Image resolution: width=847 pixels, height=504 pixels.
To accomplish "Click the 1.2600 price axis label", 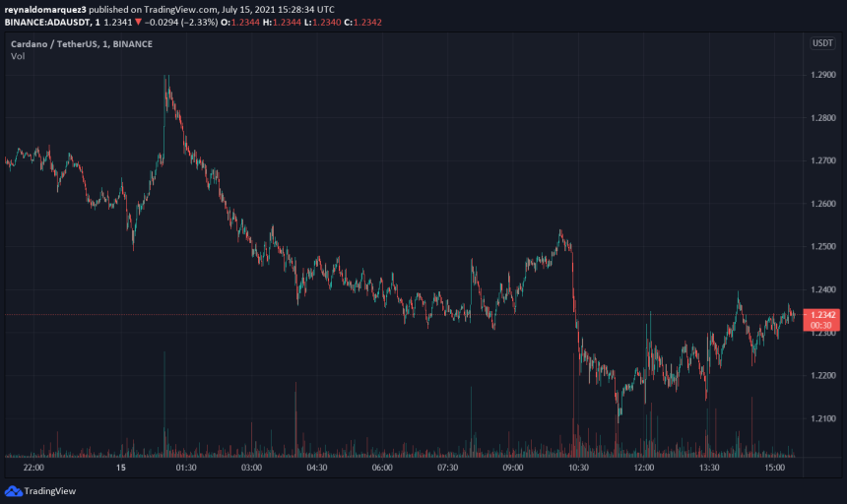I will tap(822, 204).
